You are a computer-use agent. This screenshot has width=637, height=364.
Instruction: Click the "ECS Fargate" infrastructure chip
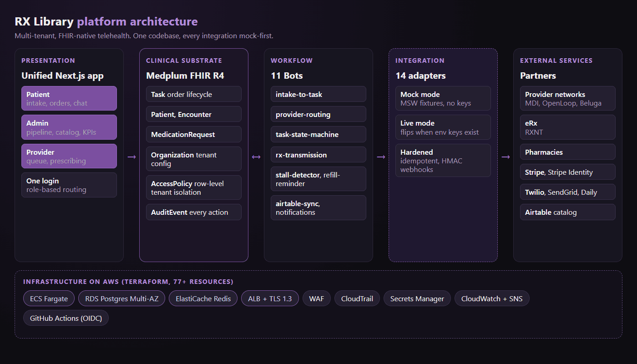pyautogui.click(x=49, y=298)
